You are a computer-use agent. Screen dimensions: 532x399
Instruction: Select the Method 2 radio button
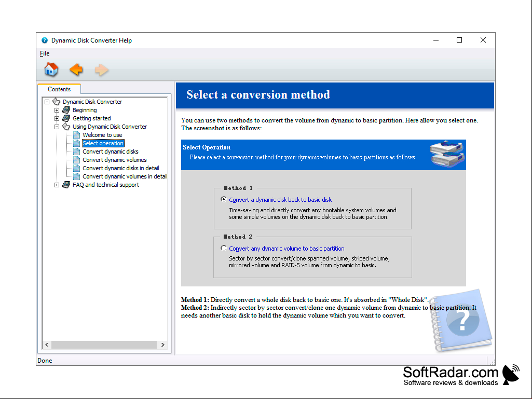pos(223,248)
